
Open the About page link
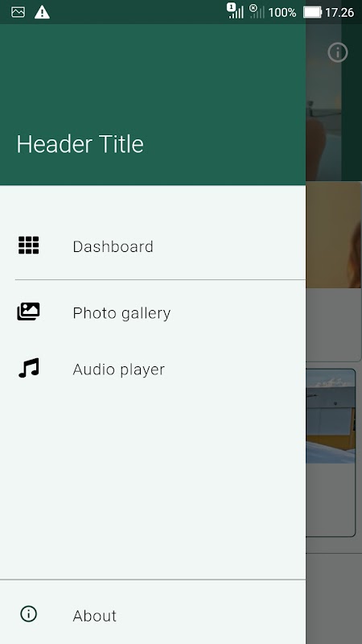point(153,615)
